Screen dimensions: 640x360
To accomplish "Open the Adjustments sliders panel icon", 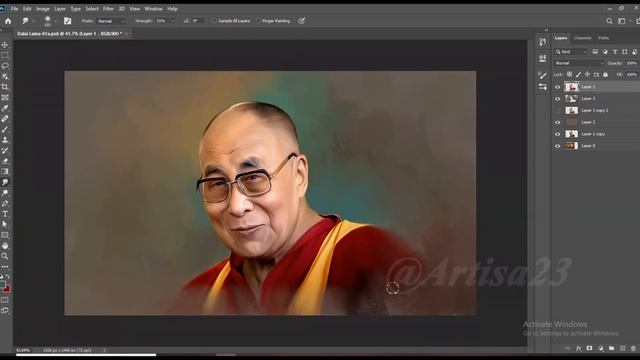I will coord(542,87).
